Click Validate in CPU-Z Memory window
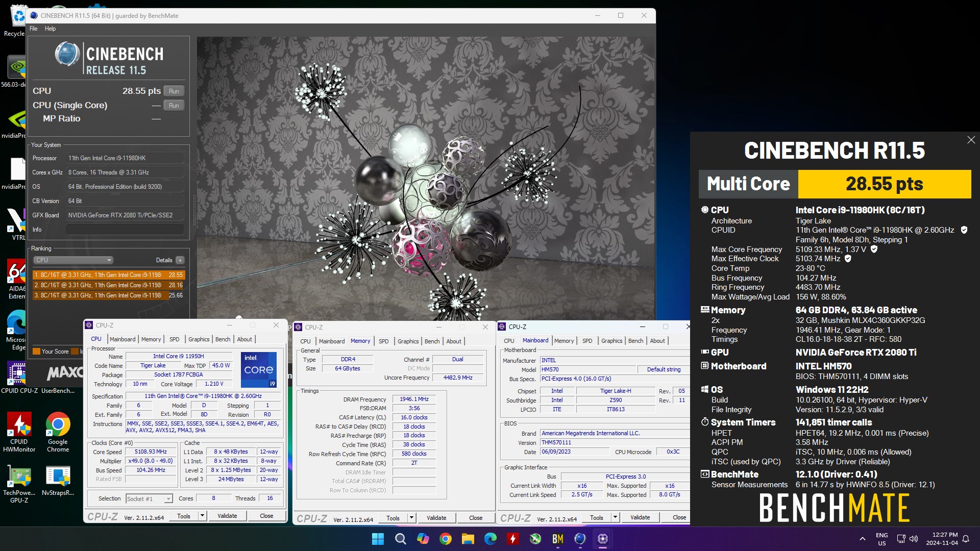 click(x=436, y=518)
